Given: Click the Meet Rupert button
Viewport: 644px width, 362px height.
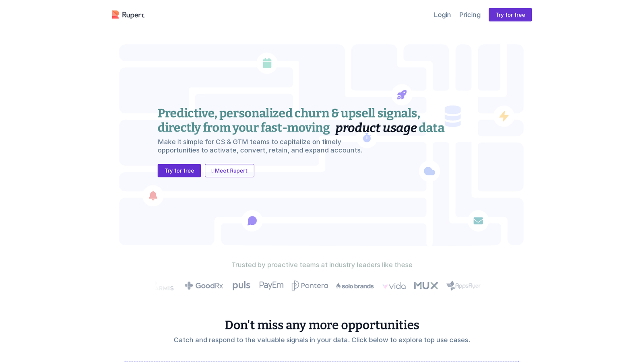Looking at the screenshot, I should pos(229,171).
